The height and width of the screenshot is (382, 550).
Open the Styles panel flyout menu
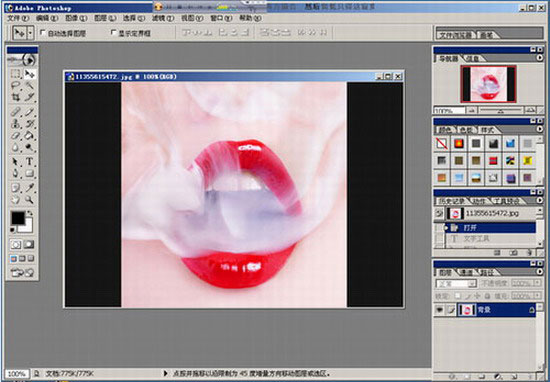click(539, 129)
